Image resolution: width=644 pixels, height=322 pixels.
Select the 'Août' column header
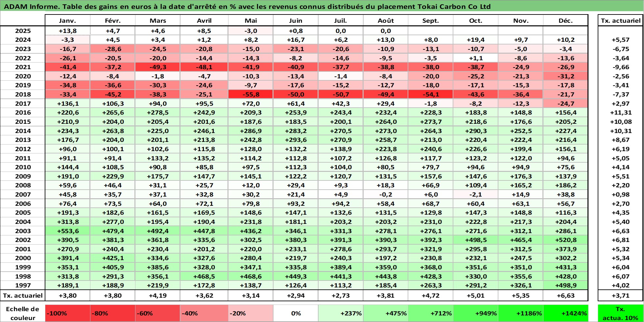[386, 20]
